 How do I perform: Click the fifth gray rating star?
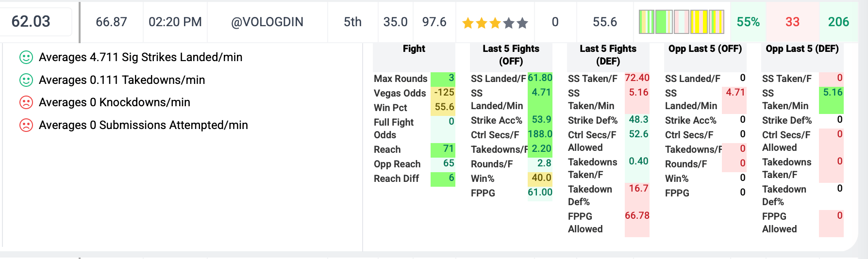pos(522,23)
